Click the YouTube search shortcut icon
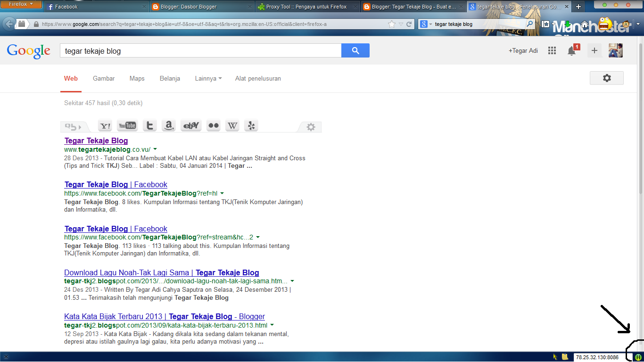 pyautogui.click(x=127, y=126)
